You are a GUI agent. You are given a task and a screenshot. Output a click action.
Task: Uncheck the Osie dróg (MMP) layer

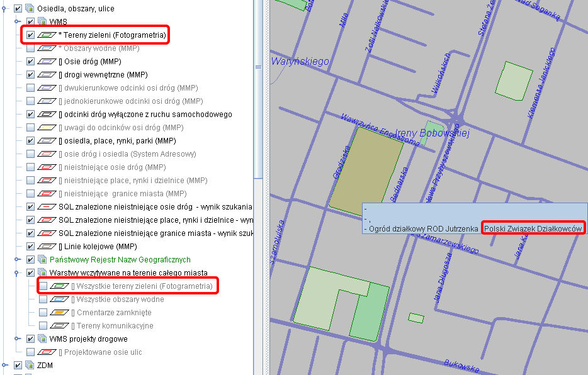(30, 62)
